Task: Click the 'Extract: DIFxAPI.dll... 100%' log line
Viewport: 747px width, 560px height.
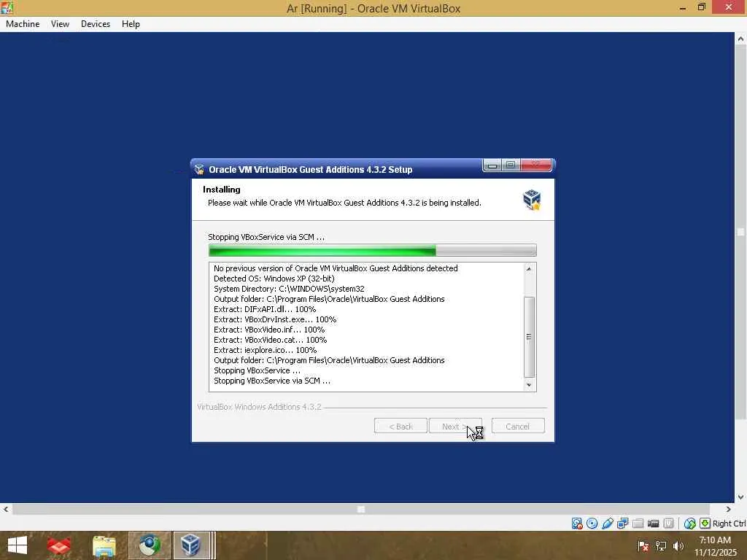Action: tap(265, 309)
